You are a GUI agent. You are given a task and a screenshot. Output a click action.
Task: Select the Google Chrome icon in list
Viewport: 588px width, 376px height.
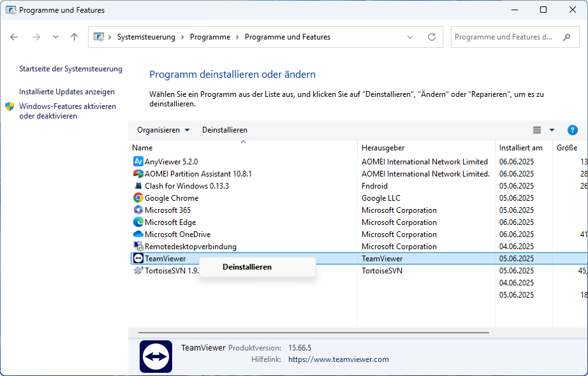point(138,198)
